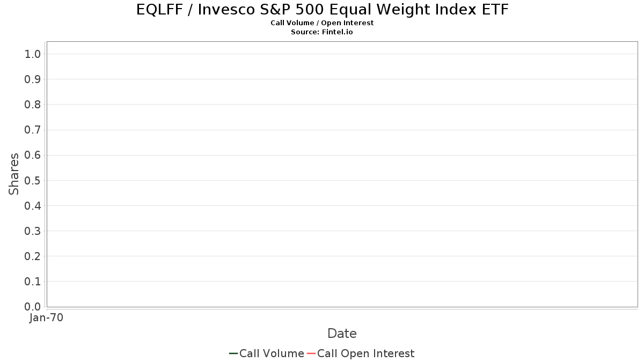Click the Call Volume / Open Interest subtitle
Image resolution: width=644 pixels, height=362 pixels.
point(322,23)
